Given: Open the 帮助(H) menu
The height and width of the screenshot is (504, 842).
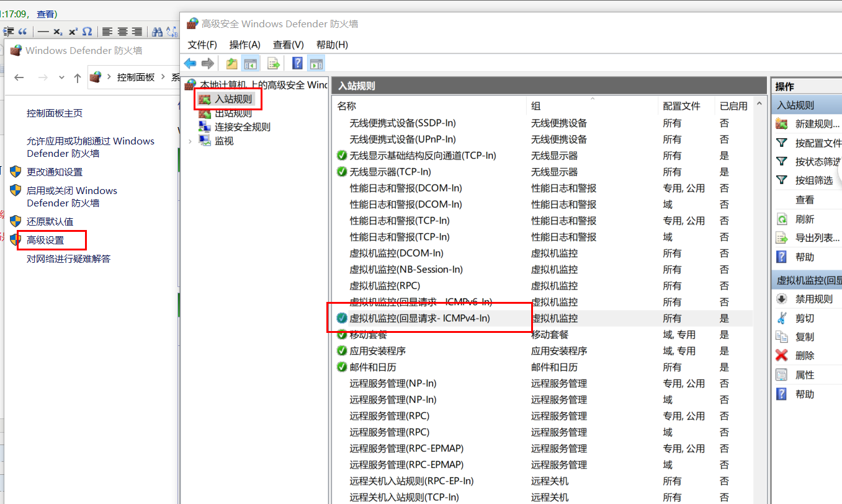Looking at the screenshot, I should click(332, 45).
